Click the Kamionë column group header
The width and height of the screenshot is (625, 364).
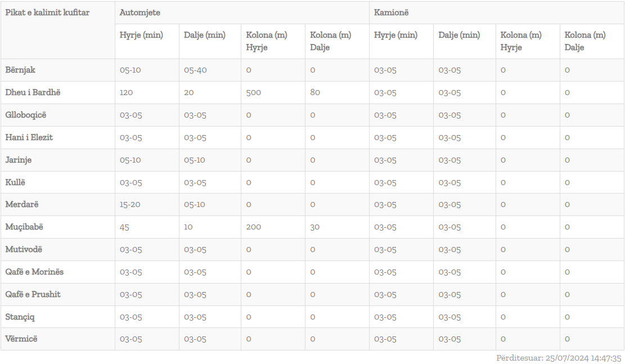pos(391,12)
